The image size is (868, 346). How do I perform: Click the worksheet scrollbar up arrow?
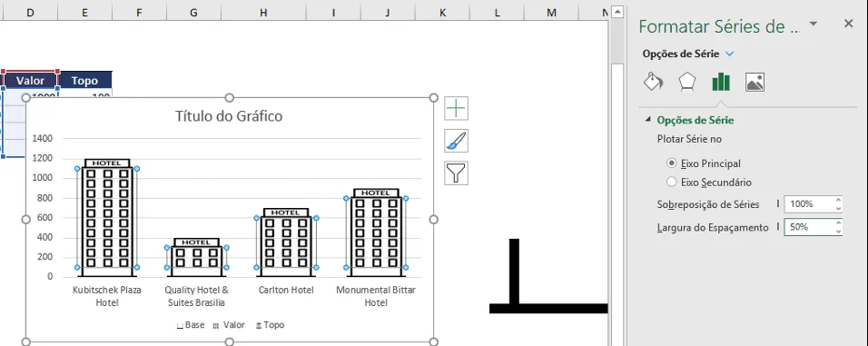617,12
